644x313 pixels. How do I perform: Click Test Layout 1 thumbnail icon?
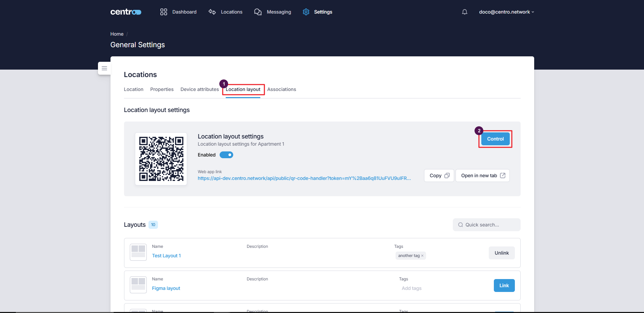(138, 252)
